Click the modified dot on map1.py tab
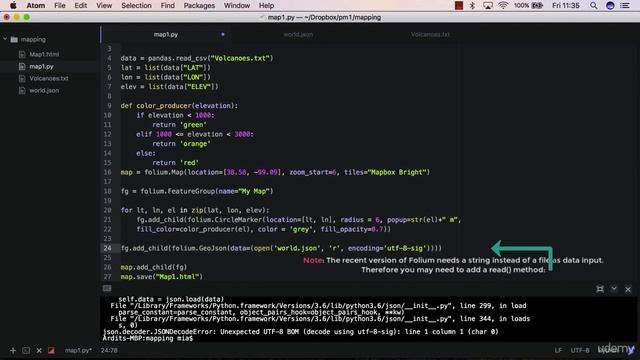 223,35
